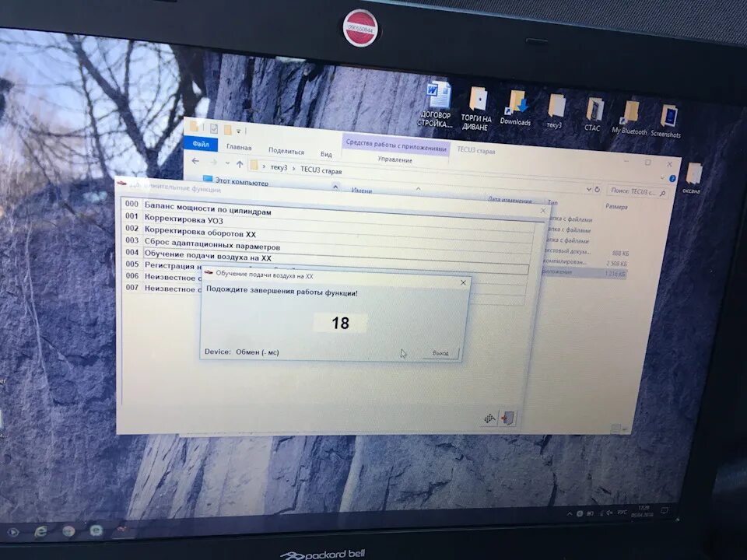Close the additional functions window
This screenshot has width=747, height=560.
[543, 210]
